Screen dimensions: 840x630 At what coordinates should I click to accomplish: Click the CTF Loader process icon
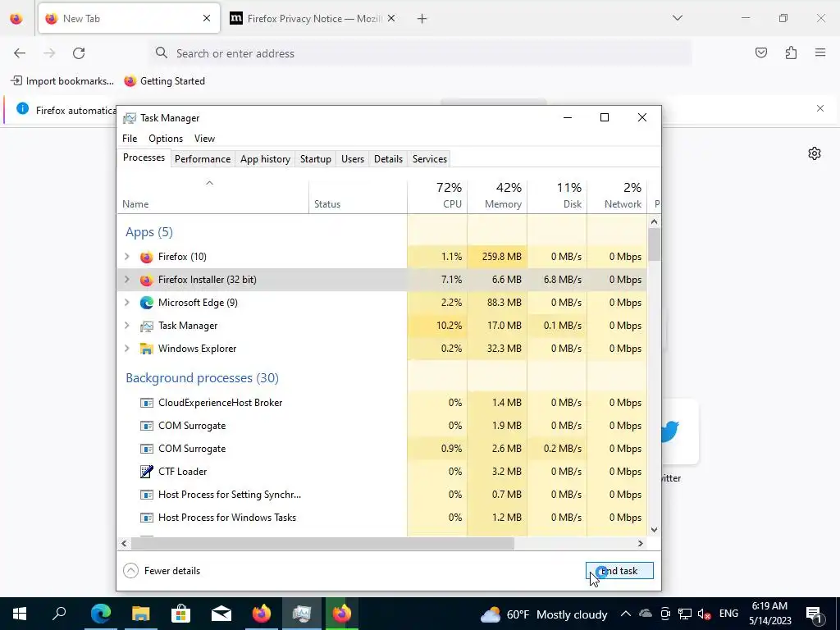[x=146, y=472]
